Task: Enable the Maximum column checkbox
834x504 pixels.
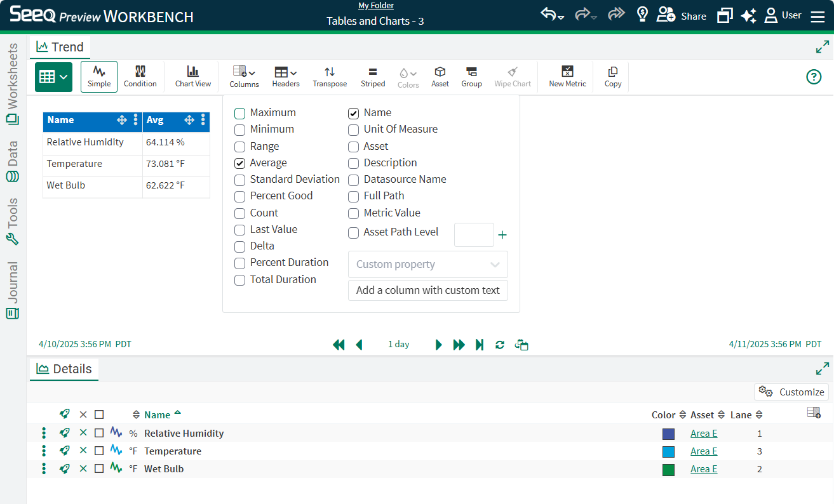Action: click(240, 114)
